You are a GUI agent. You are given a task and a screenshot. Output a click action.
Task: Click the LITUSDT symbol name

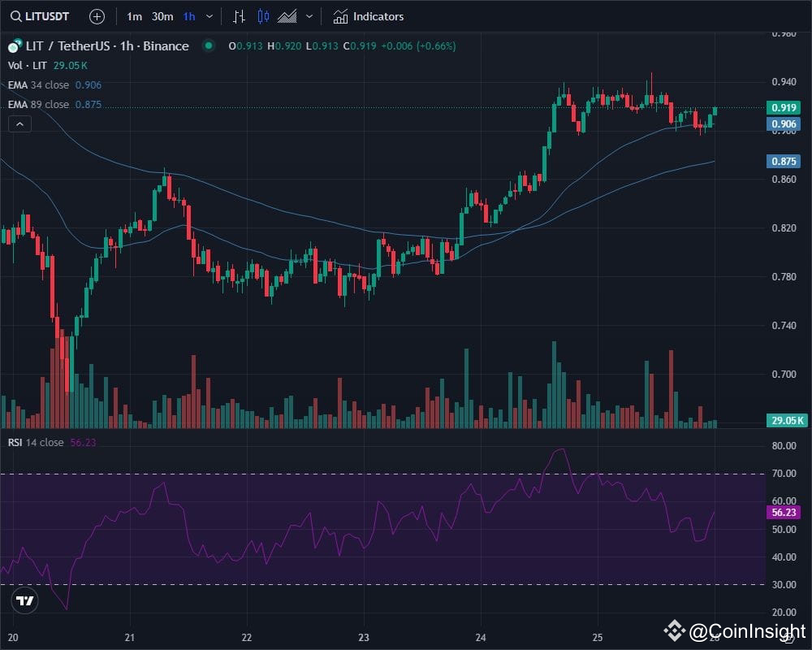(x=45, y=16)
